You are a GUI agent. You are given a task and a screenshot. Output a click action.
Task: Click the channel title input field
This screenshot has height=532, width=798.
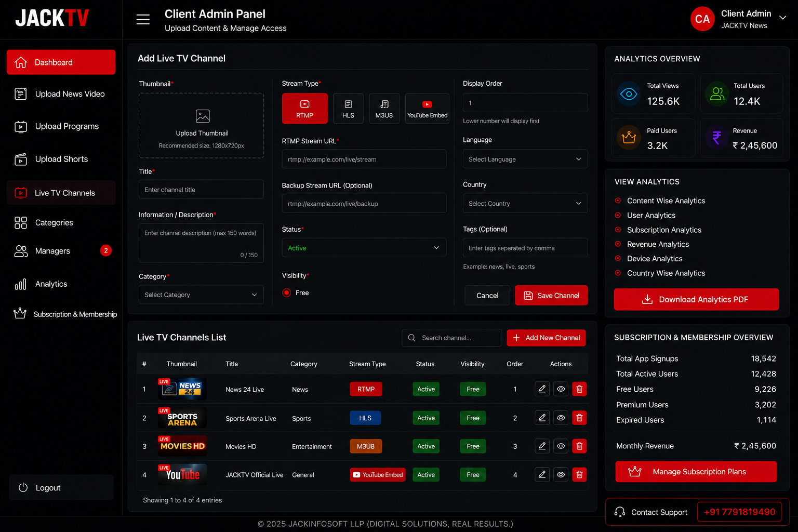tap(201, 190)
